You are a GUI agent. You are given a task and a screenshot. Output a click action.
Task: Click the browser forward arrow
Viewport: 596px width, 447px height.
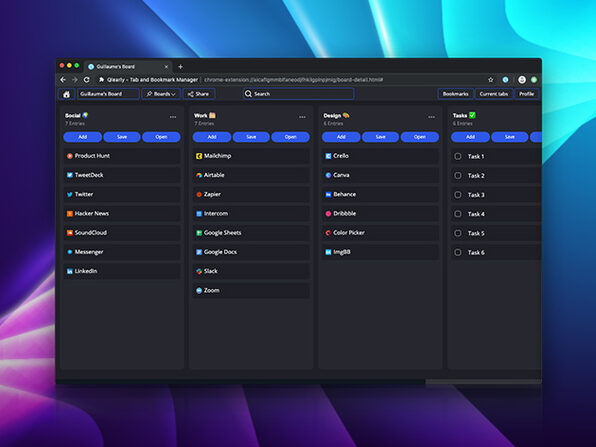[x=75, y=80]
